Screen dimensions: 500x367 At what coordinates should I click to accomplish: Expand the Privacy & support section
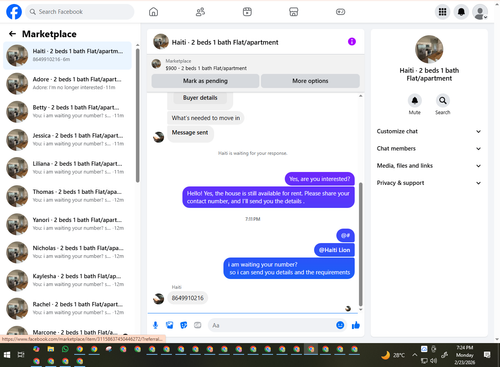(429, 183)
